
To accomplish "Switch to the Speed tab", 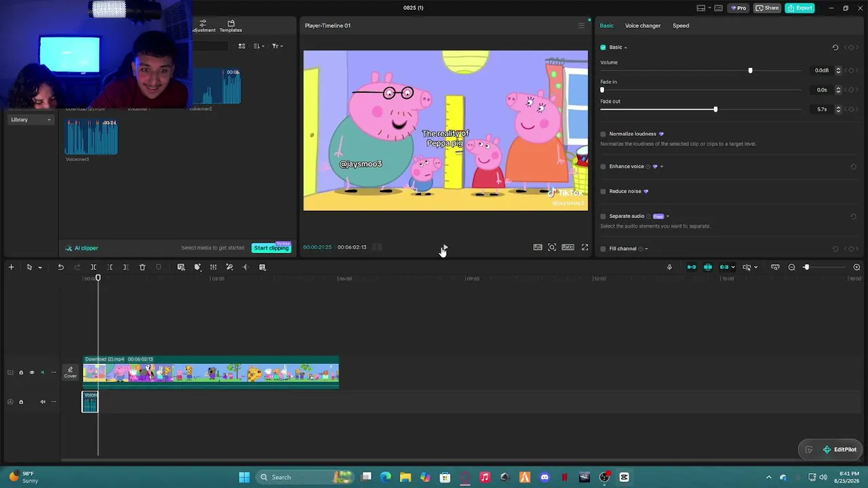I will tap(681, 26).
